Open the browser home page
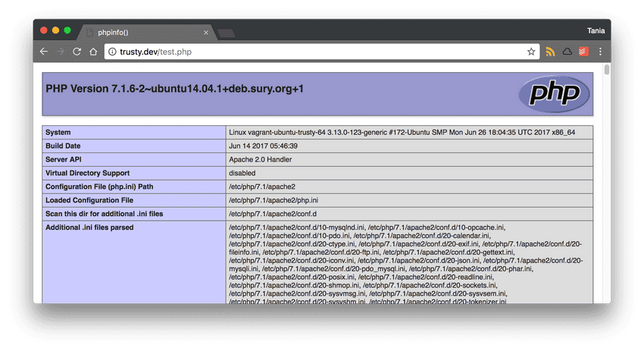 click(x=94, y=52)
